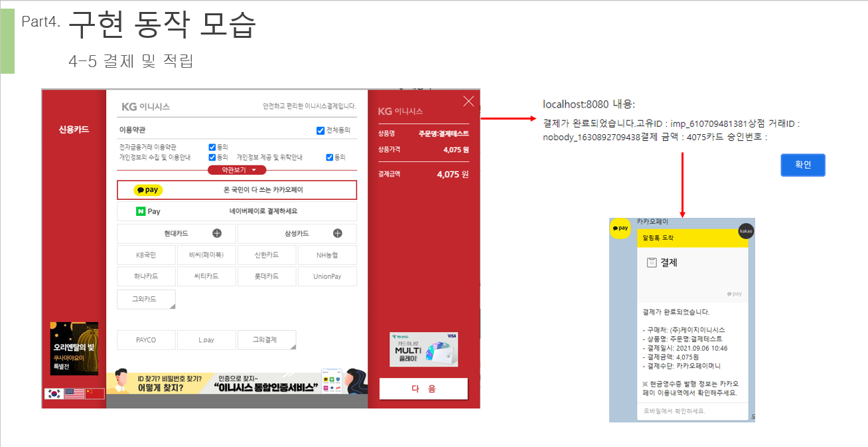868x447 pixels.
Task: Select NH농협 card
Action: 327,255
